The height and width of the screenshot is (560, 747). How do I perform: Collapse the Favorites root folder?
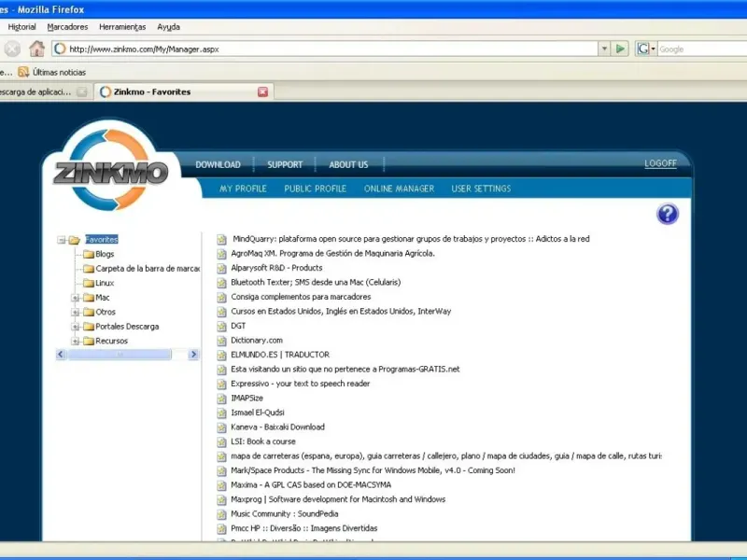pyautogui.click(x=61, y=240)
